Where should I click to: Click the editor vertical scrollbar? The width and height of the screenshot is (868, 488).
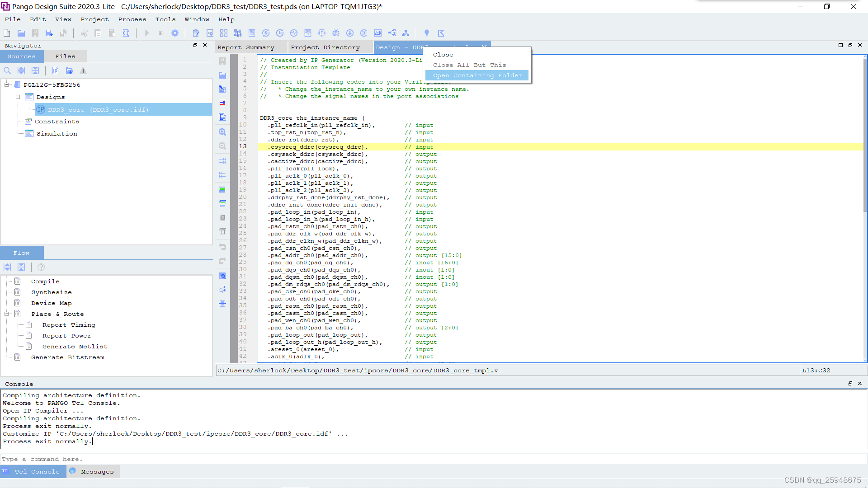point(865,136)
